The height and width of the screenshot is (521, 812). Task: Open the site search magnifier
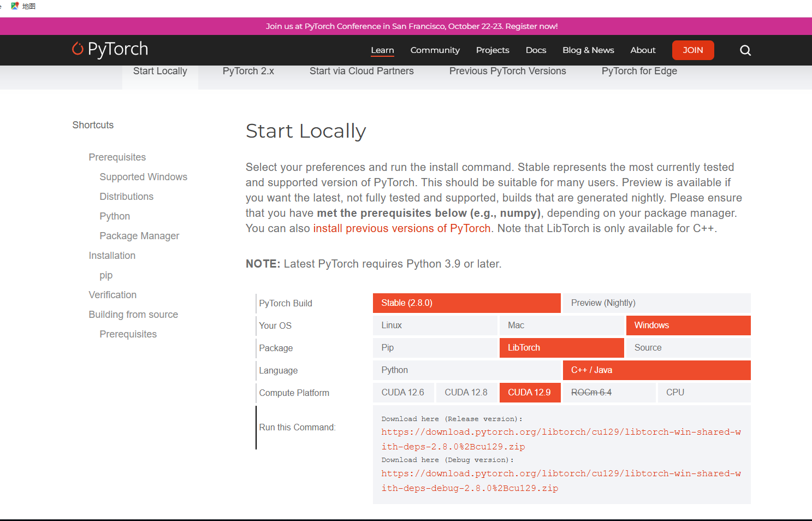click(745, 50)
